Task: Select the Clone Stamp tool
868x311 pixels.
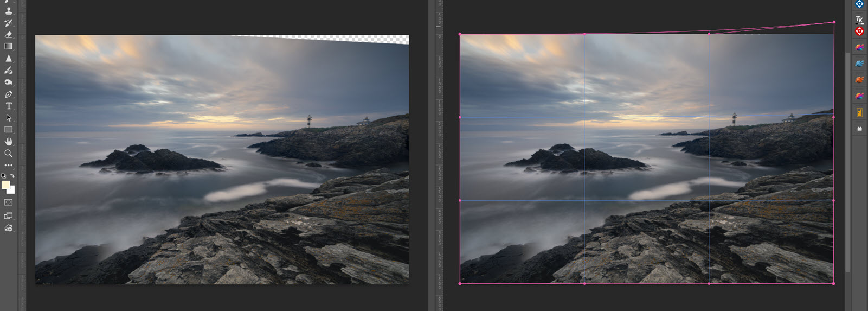Action: (x=9, y=10)
